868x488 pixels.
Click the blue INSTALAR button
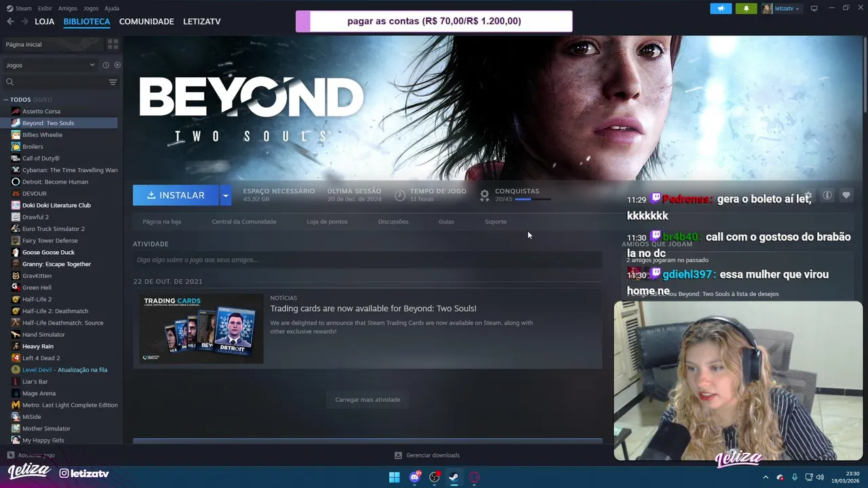tap(176, 195)
